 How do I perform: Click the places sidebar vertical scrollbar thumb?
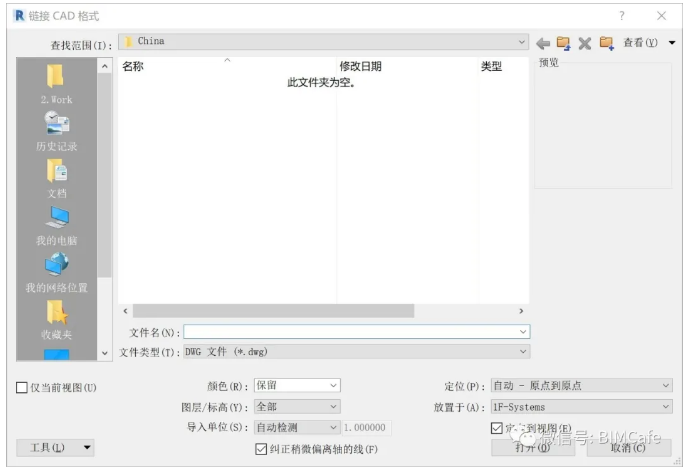click(104, 175)
